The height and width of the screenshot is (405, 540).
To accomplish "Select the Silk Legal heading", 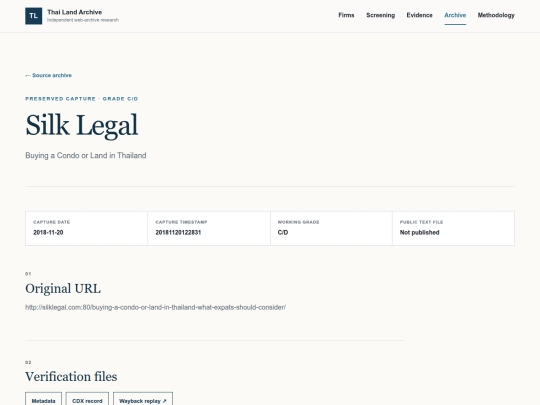I will click(82, 125).
